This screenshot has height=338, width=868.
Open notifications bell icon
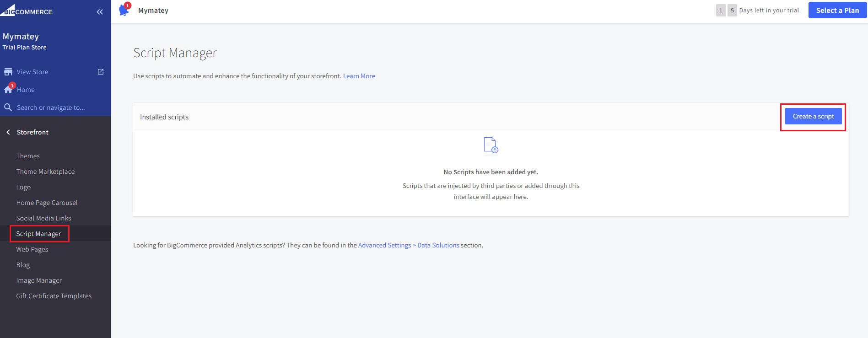pos(124,10)
